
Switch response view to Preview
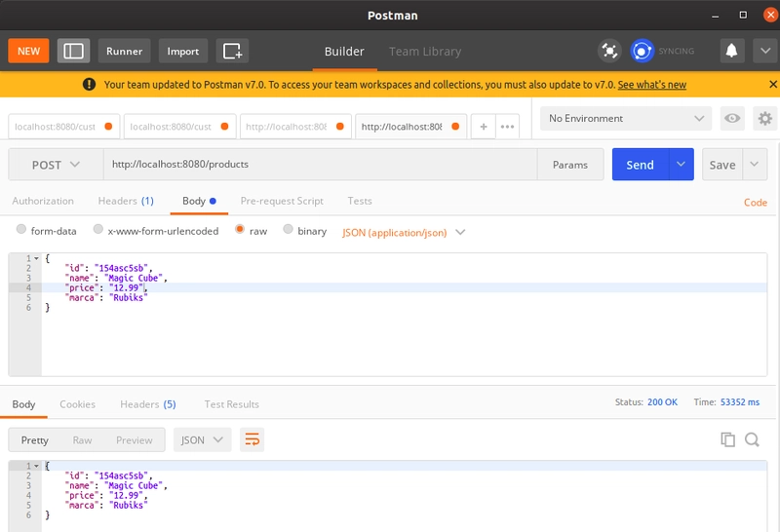[134, 440]
